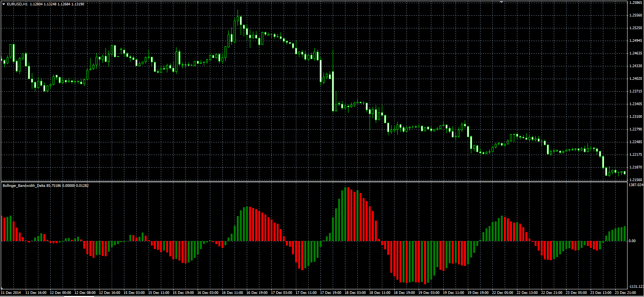The width and height of the screenshot is (644, 297).
Task: Click the 23 Dec 13:00 time label
Action: coord(601,293)
